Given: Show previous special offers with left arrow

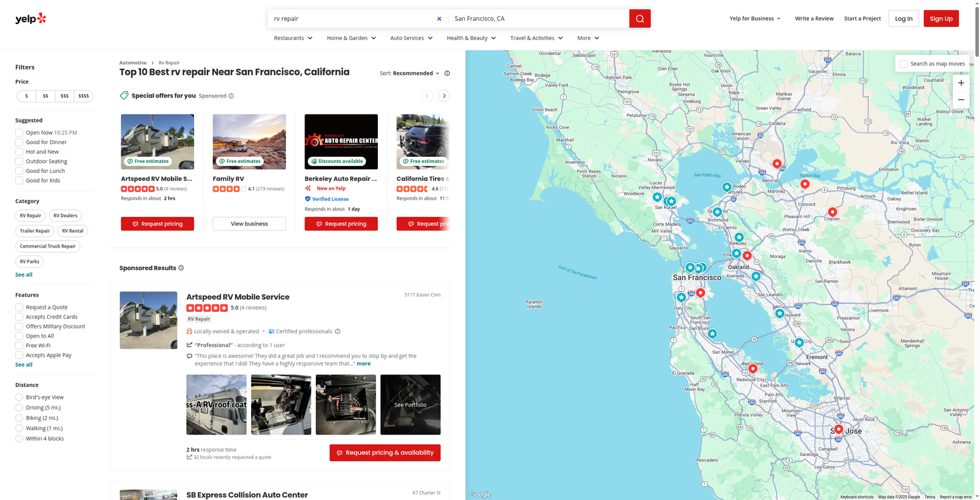Looking at the screenshot, I should click(427, 96).
